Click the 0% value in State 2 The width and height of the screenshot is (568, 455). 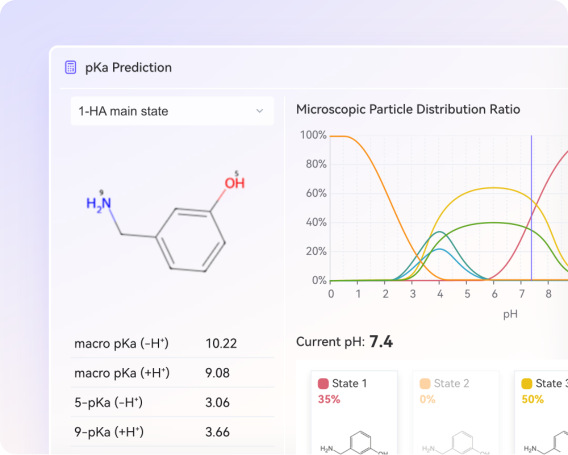[427, 399]
